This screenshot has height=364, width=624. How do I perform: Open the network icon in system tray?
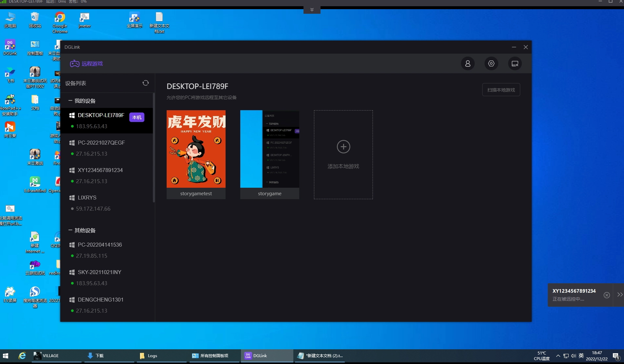(566, 356)
